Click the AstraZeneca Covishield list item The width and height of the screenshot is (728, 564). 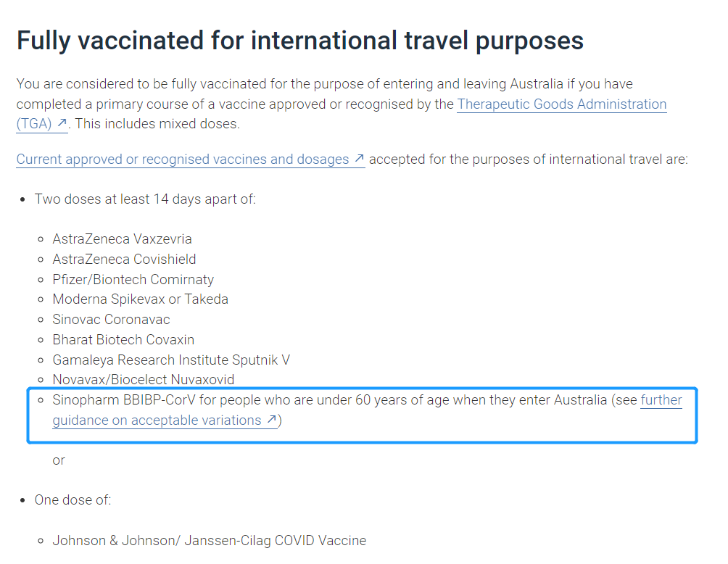(x=125, y=259)
